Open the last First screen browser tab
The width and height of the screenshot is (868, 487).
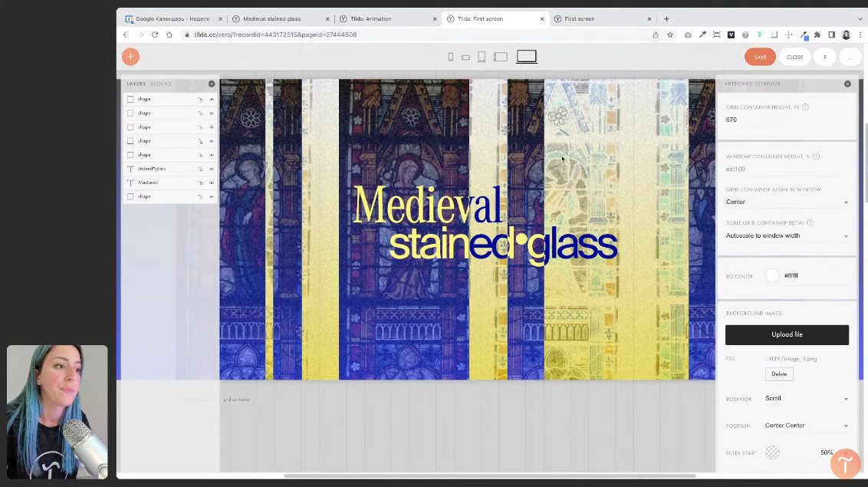pyautogui.click(x=602, y=19)
